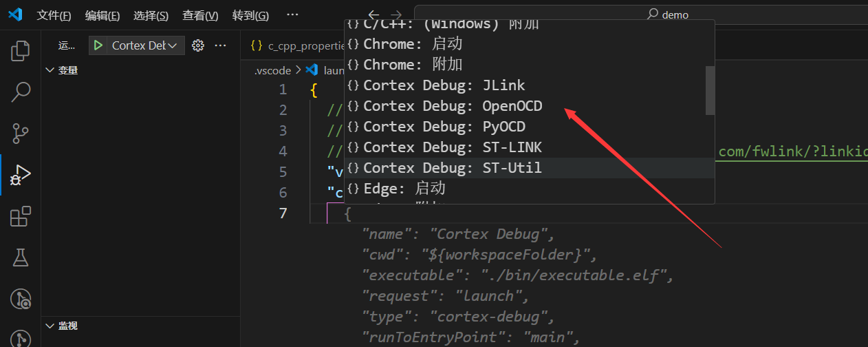Screen dimensions: 868x347
Task: Open the Search view icon
Action: [20, 92]
